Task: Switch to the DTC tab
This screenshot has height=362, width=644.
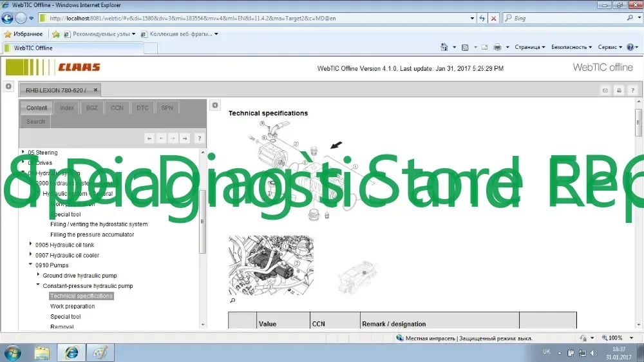Action: pos(142,108)
